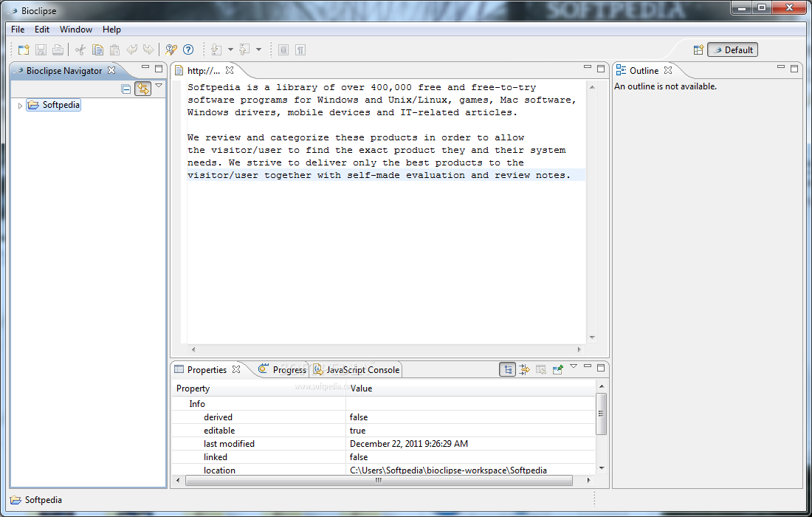Toggle show whitespace characters icon
Image resolution: width=812 pixels, height=517 pixels.
tap(300, 49)
